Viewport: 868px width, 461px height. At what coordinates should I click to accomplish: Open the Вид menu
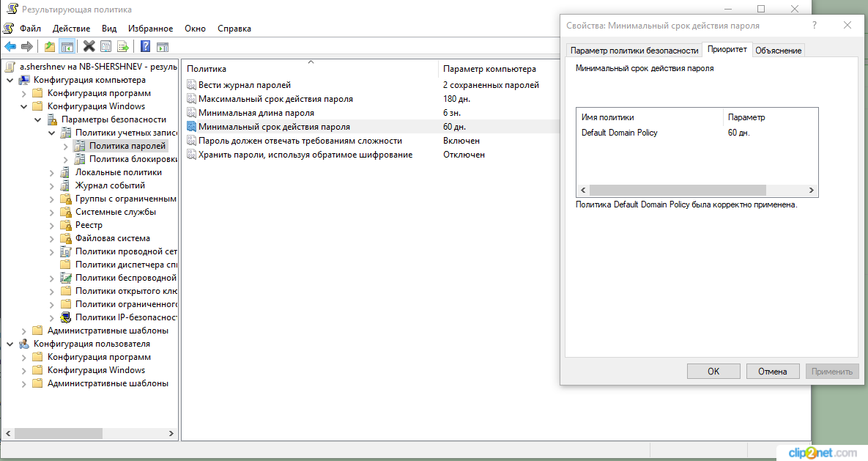(109, 29)
